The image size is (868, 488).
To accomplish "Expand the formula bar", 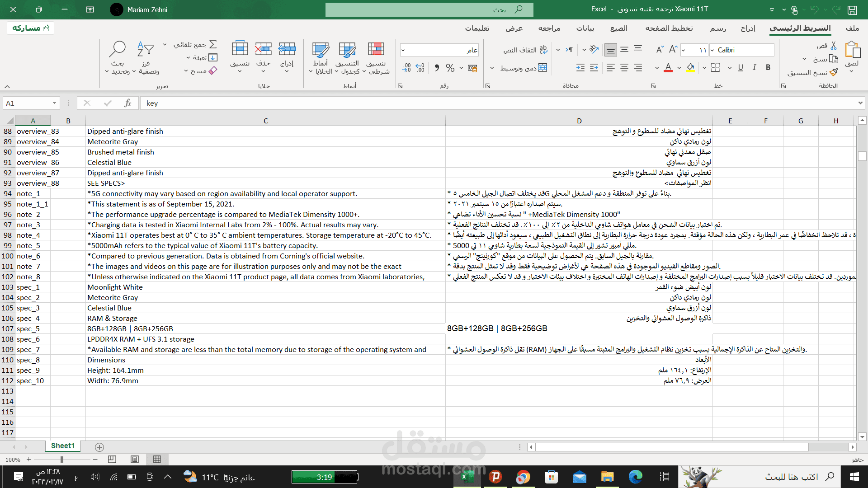I will tap(860, 103).
